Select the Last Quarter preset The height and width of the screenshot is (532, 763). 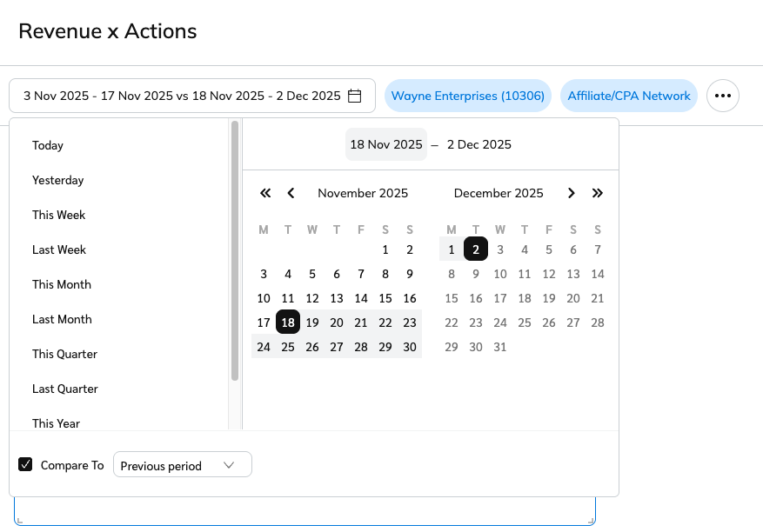tap(65, 389)
